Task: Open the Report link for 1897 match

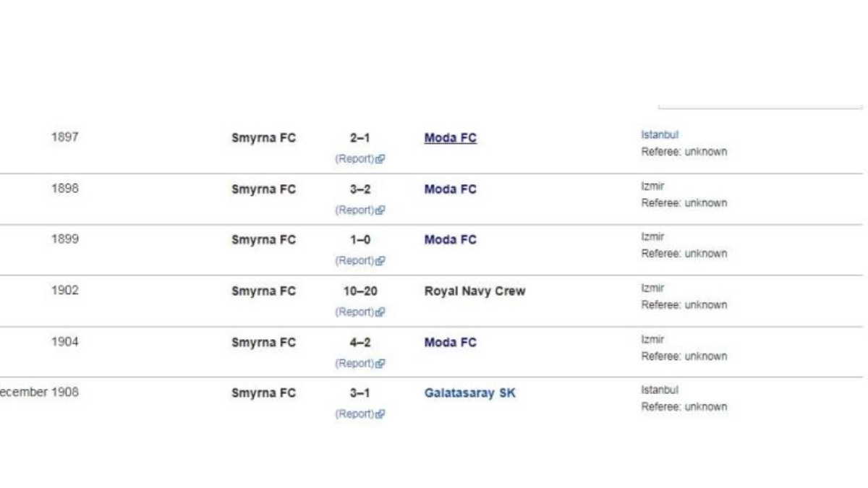Action: point(354,159)
